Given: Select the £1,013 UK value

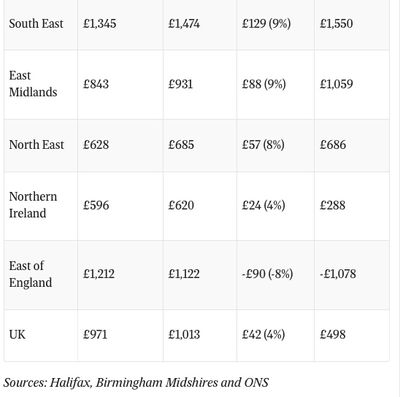Looking at the screenshot, I should tap(184, 334).
